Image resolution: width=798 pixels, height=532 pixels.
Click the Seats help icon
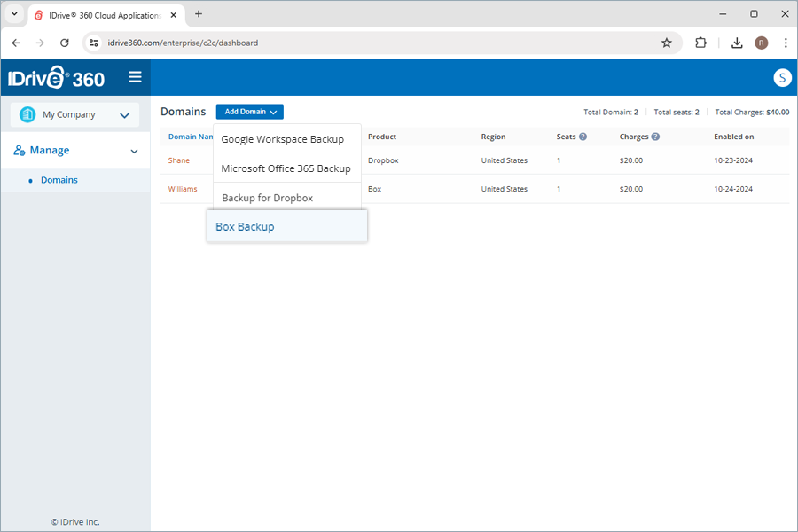click(x=585, y=137)
